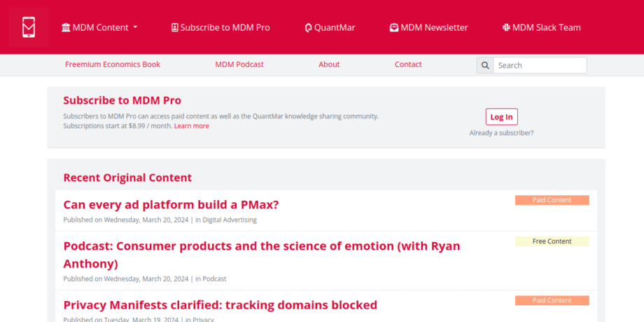Open the About page
This screenshot has height=322, width=644.
tap(329, 64)
